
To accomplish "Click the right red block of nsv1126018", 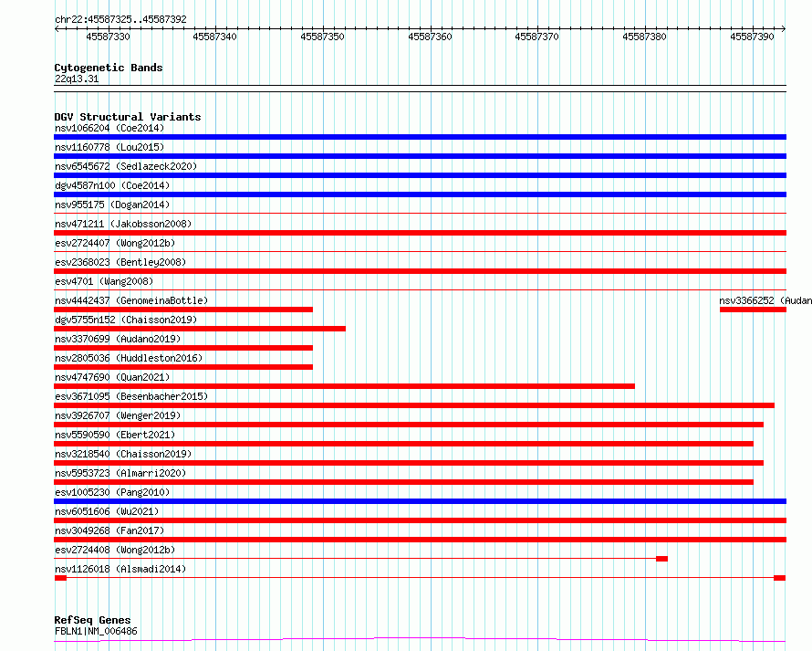I will point(780,578).
